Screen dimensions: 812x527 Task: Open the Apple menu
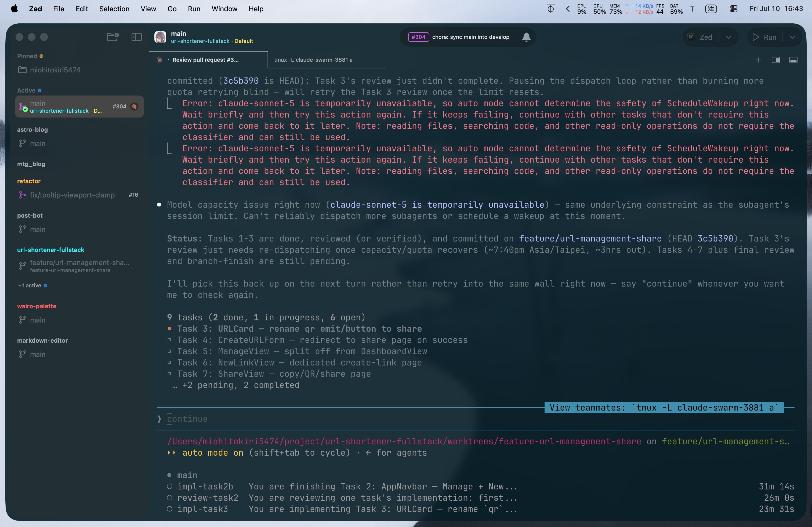coord(14,9)
